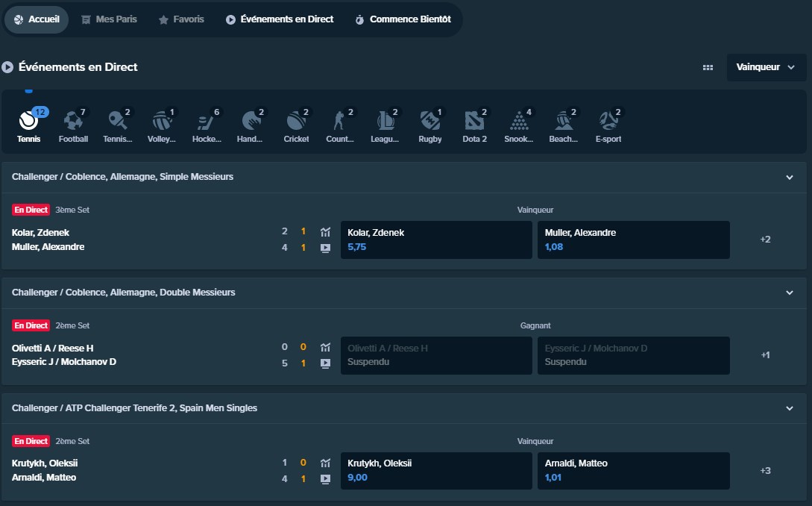Switch to Commence Bientôt tab
The height and width of the screenshot is (506, 812).
click(x=402, y=19)
